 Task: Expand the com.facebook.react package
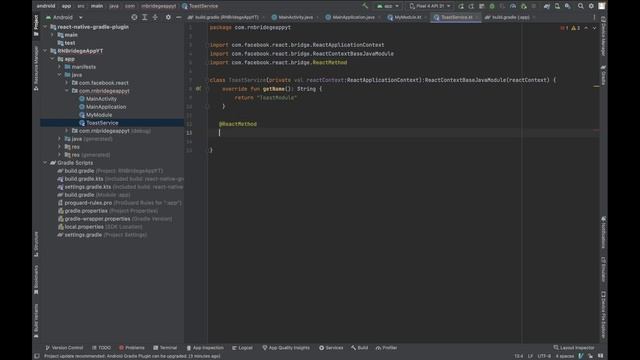(x=67, y=83)
